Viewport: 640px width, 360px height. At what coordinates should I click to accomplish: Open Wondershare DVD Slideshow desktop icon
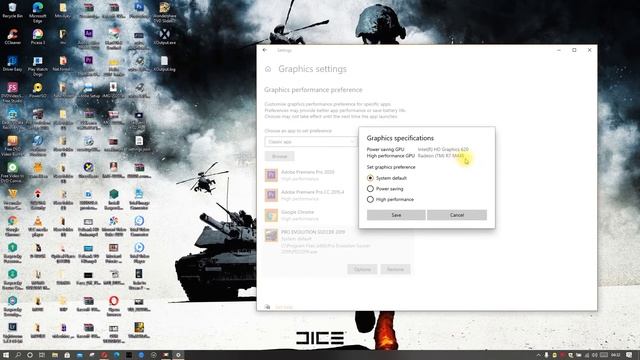pos(164,12)
